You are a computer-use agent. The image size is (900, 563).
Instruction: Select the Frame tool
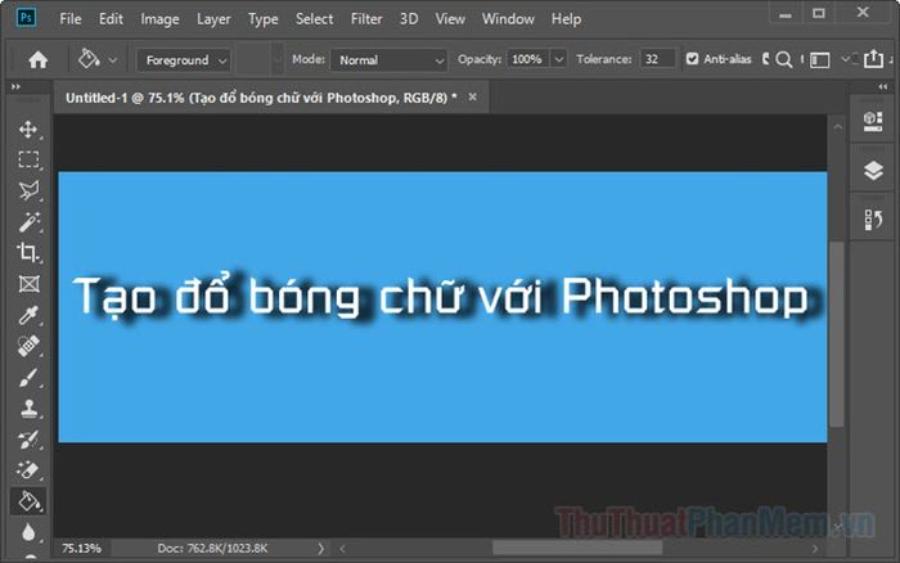click(28, 284)
